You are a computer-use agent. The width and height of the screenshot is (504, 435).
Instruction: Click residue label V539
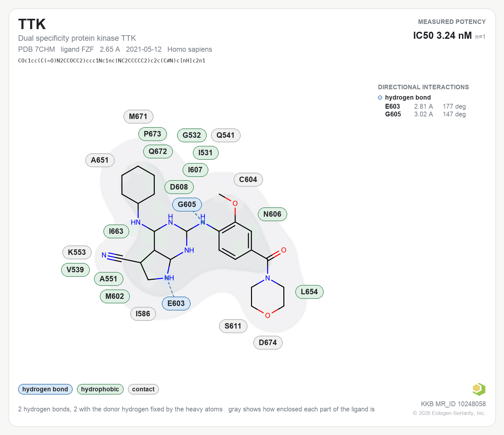pyautogui.click(x=75, y=270)
